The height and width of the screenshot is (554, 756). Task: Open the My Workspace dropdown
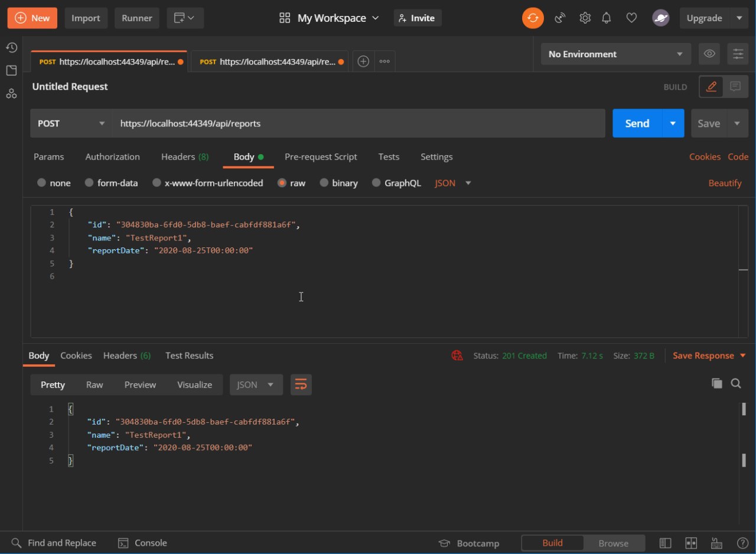329,18
